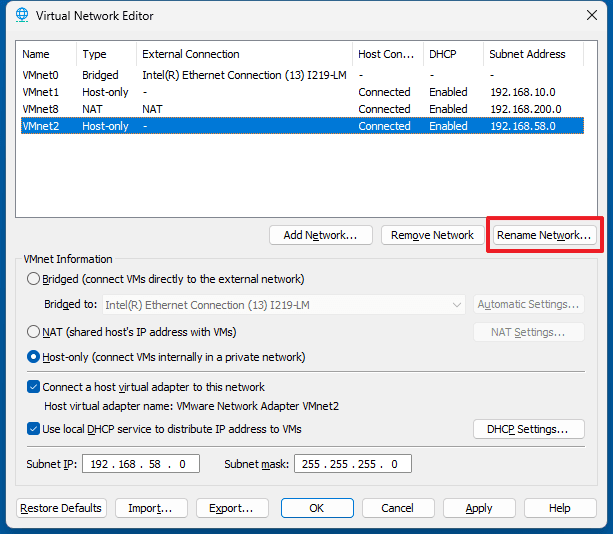Click the Add Network button

pos(320,235)
